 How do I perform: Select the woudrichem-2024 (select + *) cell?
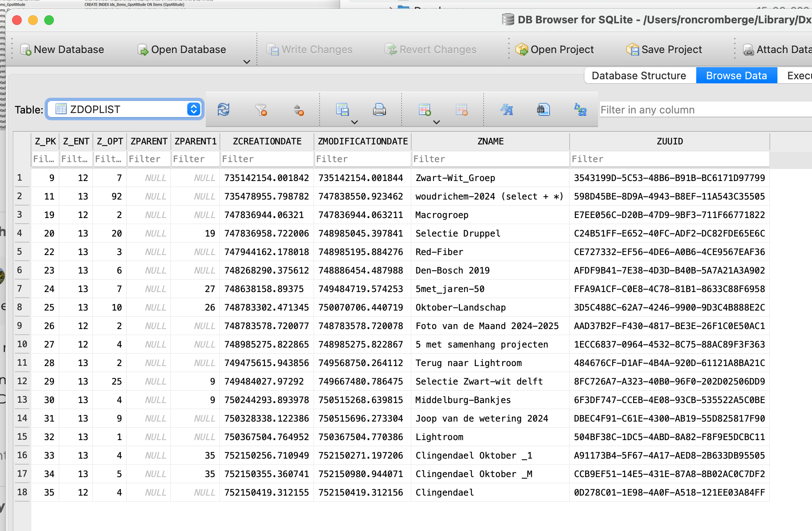pyautogui.click(x=490, y=196)
